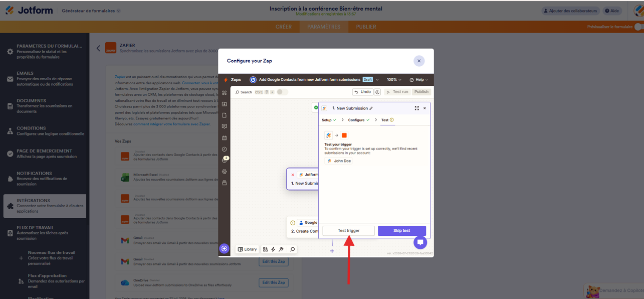Open the versions icon at sidebar bottom
This screenshot has height=299, width=644.
click(224, 183)
